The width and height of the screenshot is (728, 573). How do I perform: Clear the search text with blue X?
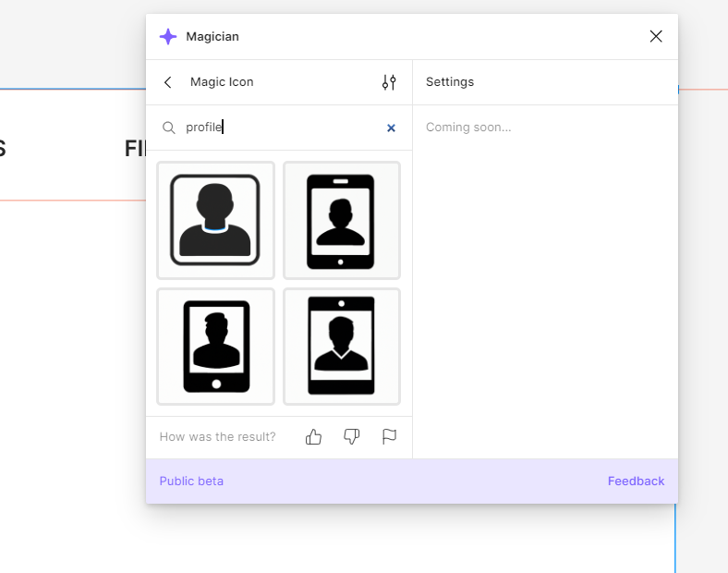tap(391, 128)
